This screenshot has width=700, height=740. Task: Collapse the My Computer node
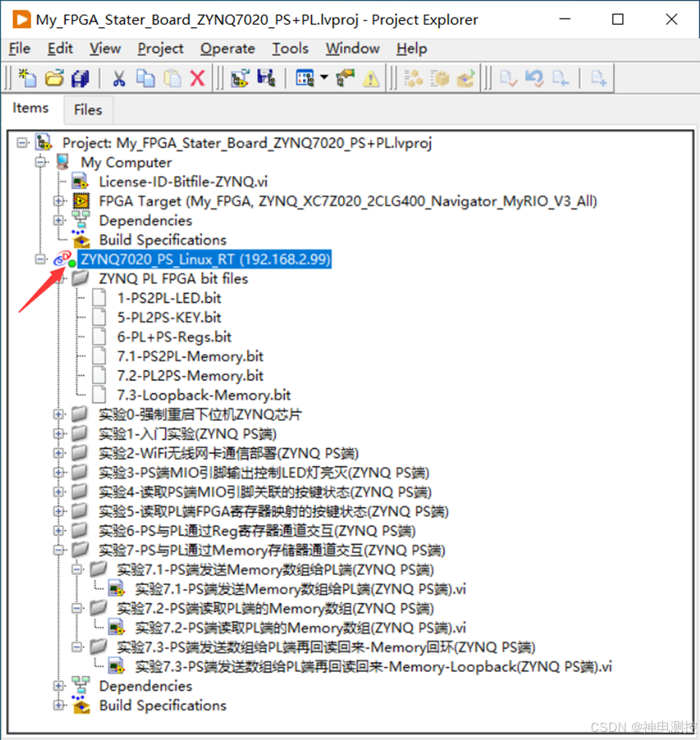click(x=41, y=162)
